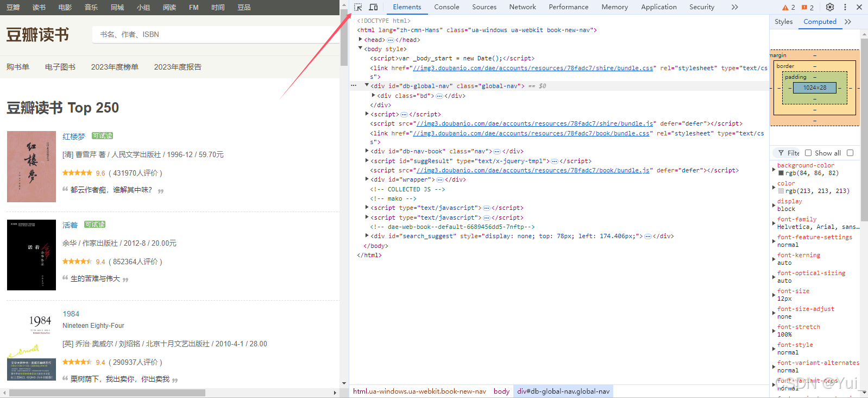
Task: Close the DevTools panel
Action: (859, 7)
